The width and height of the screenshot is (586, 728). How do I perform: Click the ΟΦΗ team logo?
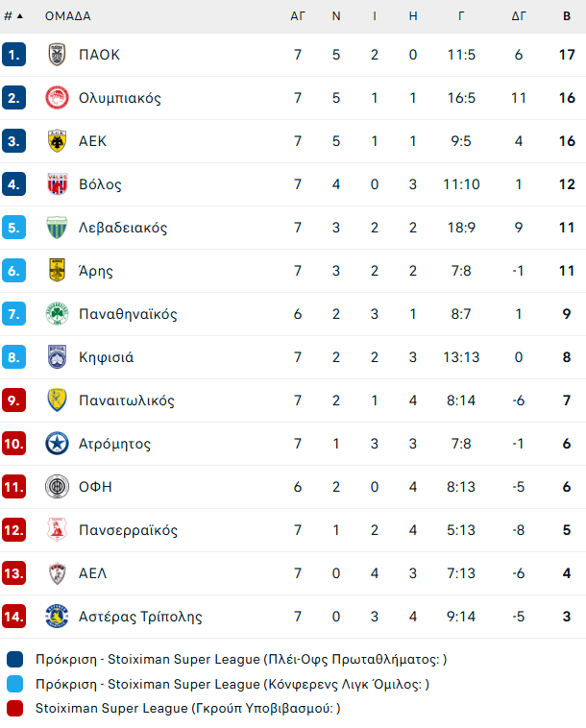point(57,487)
